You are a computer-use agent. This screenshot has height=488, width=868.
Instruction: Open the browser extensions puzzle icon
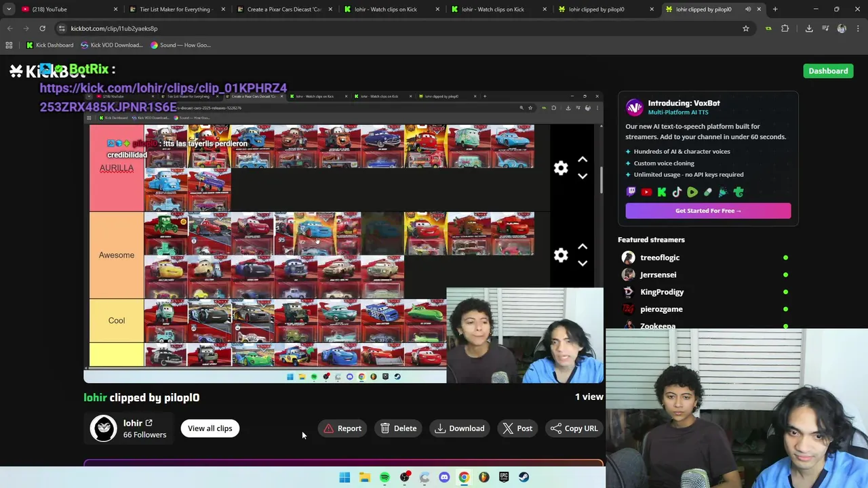click(785, 28)
